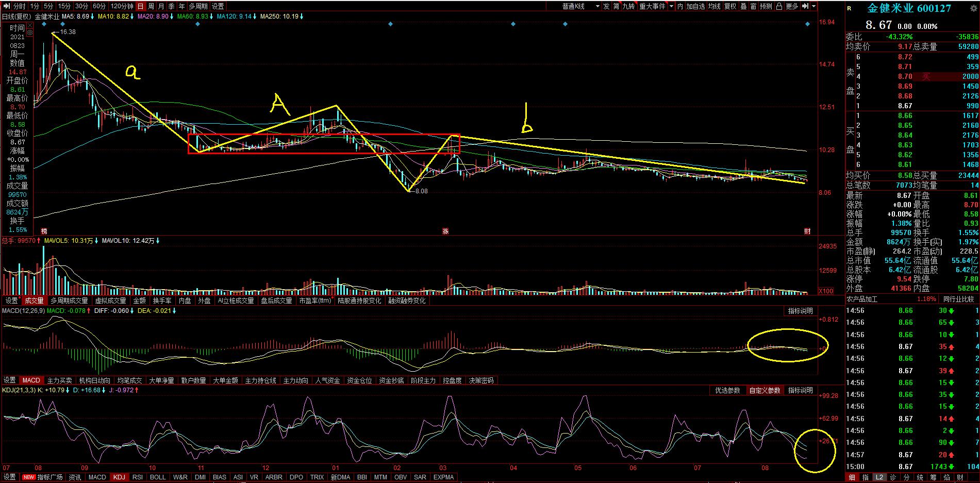Expand the 重大事件 dropdown arrow
Viewport: 980px width, 483px height.
[671, 6]
